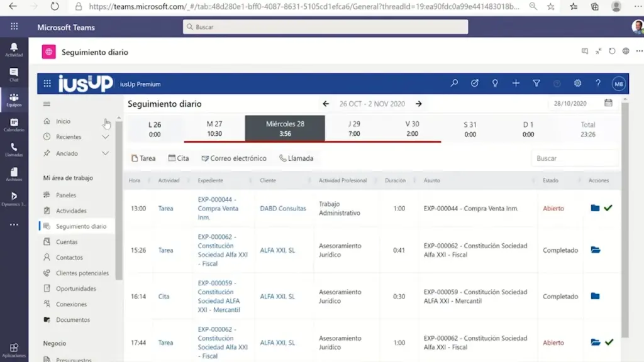This screenshot has width=644, height=362.
Task: Open the Calendario icon in Teams sidebar
Action: tap(14, 125)
